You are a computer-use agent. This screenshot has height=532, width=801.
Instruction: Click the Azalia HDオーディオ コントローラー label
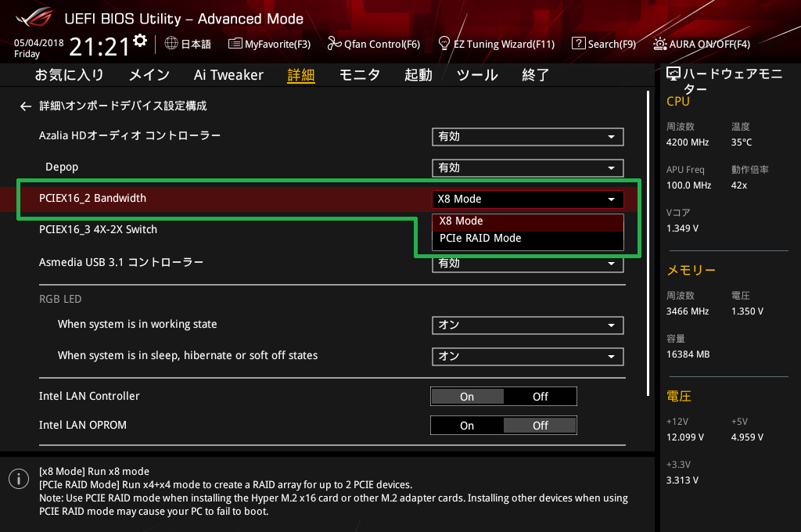click(x=130, y=136)
